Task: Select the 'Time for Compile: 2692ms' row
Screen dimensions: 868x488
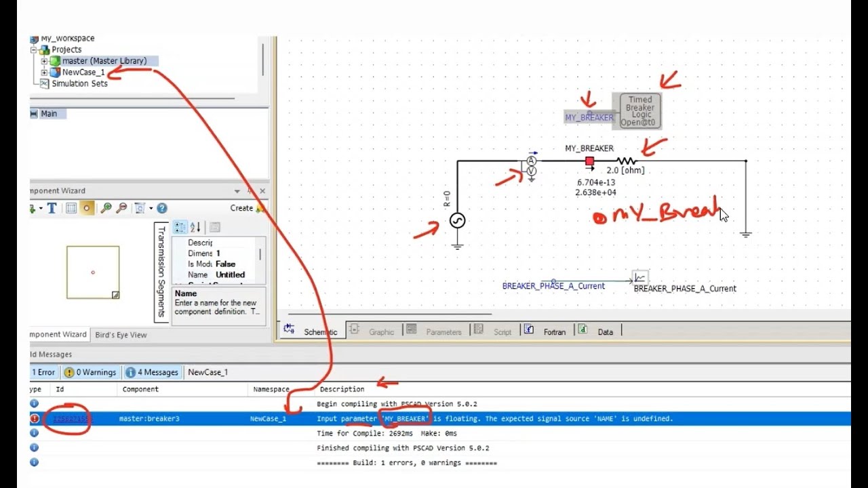Action: tap(440, 433)
